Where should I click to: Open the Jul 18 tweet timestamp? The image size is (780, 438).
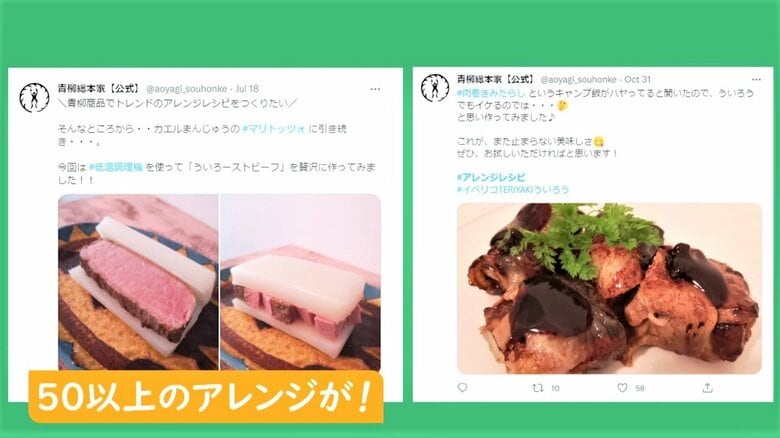pyautogui.click(x=247, y=89)
